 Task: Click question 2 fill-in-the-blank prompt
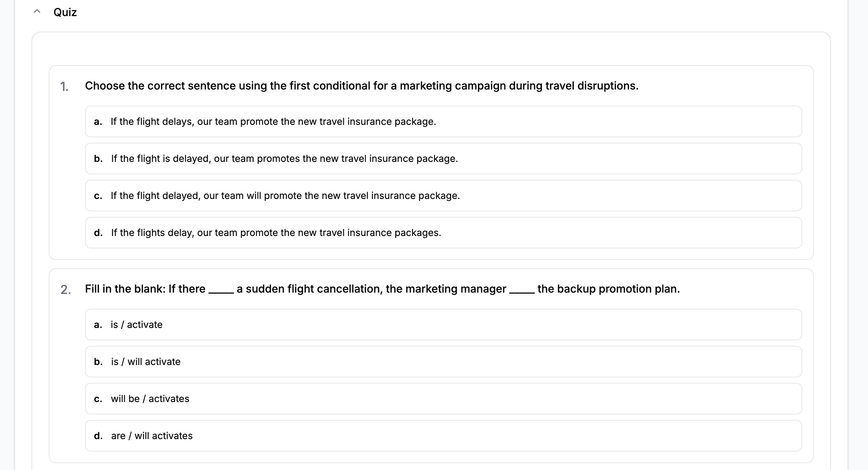click(x=382, y=289)
